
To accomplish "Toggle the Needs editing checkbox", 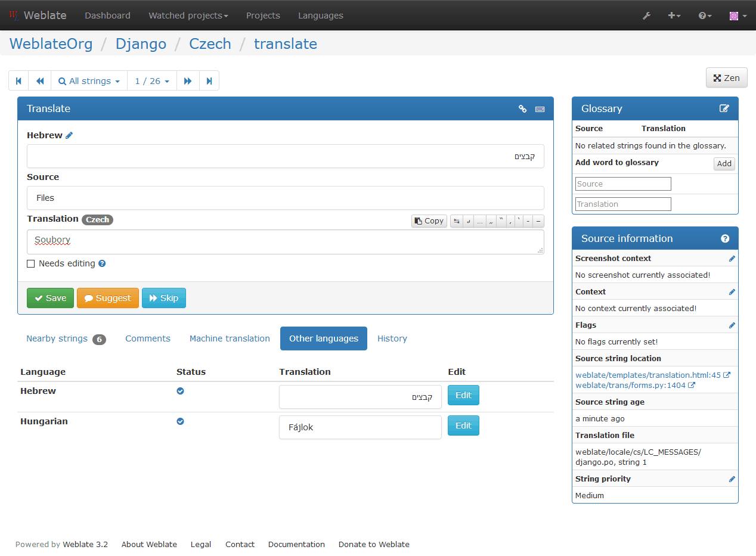I will pos(31,263).
